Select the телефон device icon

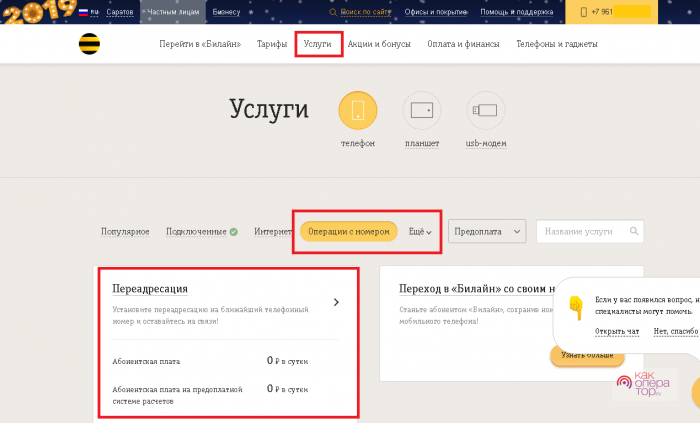pyautogui.click(x=358, y=110)
